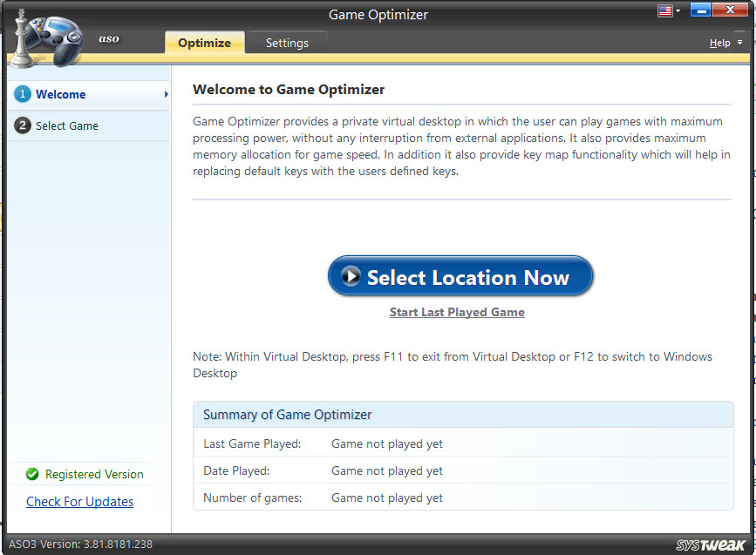
Task: Switch to the Settings tab
Action: tap(287, 42)
